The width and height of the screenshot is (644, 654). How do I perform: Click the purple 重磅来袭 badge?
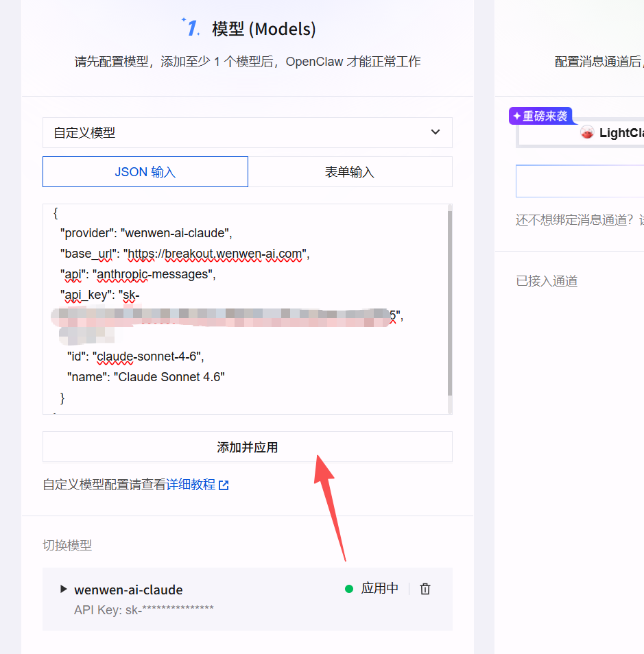[x=540, y=116]
